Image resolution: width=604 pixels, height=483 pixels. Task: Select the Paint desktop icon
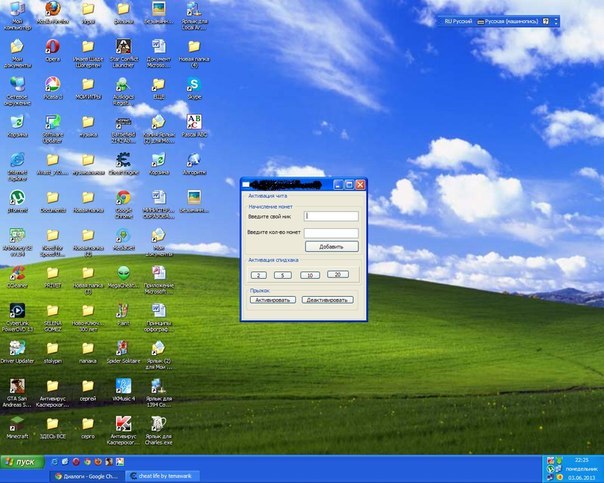click(124, 315)
